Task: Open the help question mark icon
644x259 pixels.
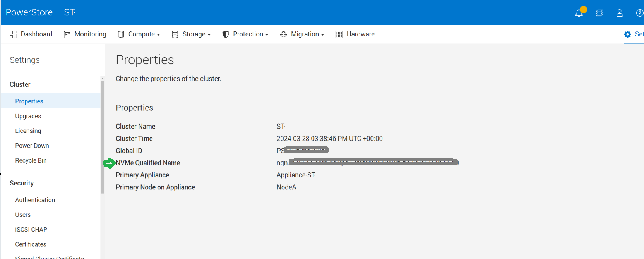Action: [640, 13]
